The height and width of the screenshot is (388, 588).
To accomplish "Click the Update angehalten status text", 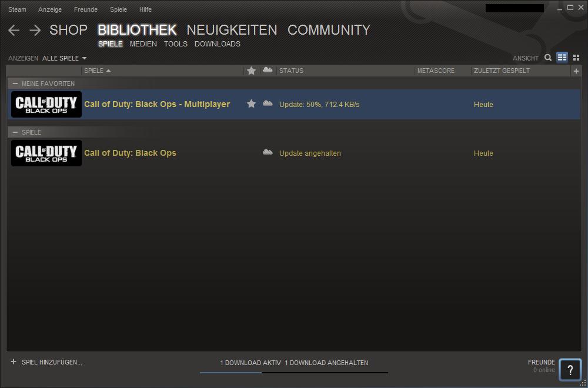I will [310, 153].
